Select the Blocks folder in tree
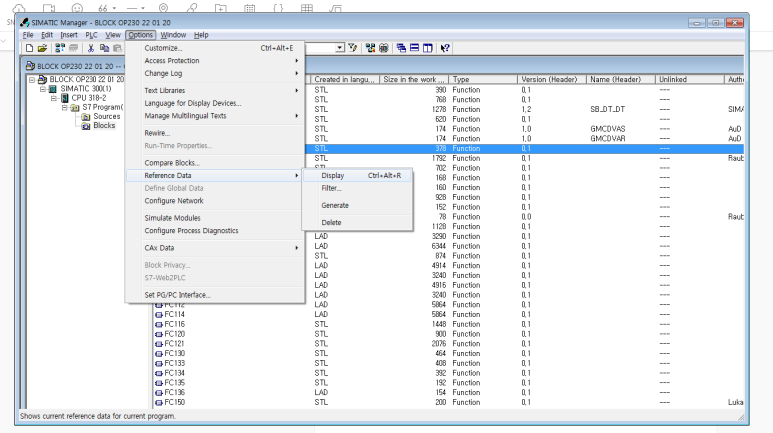This screenshot has width=773, height=433. (104, 126)
